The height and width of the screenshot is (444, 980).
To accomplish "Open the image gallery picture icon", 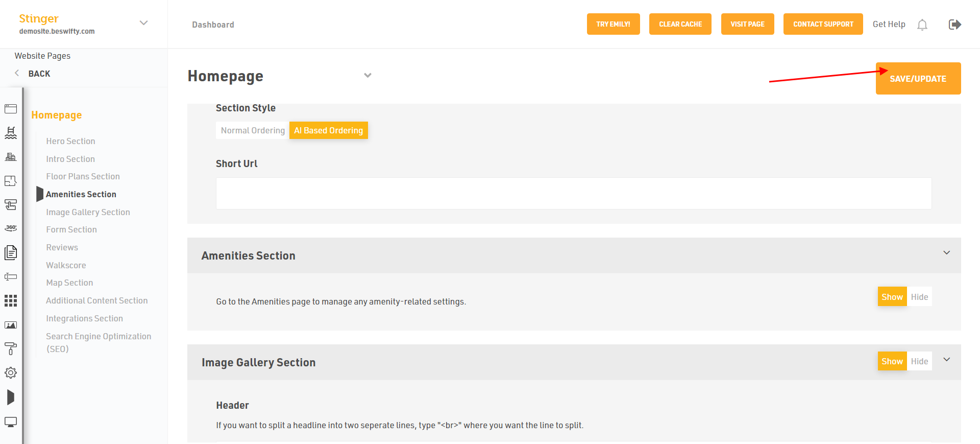I will click(x=11, y=325).
